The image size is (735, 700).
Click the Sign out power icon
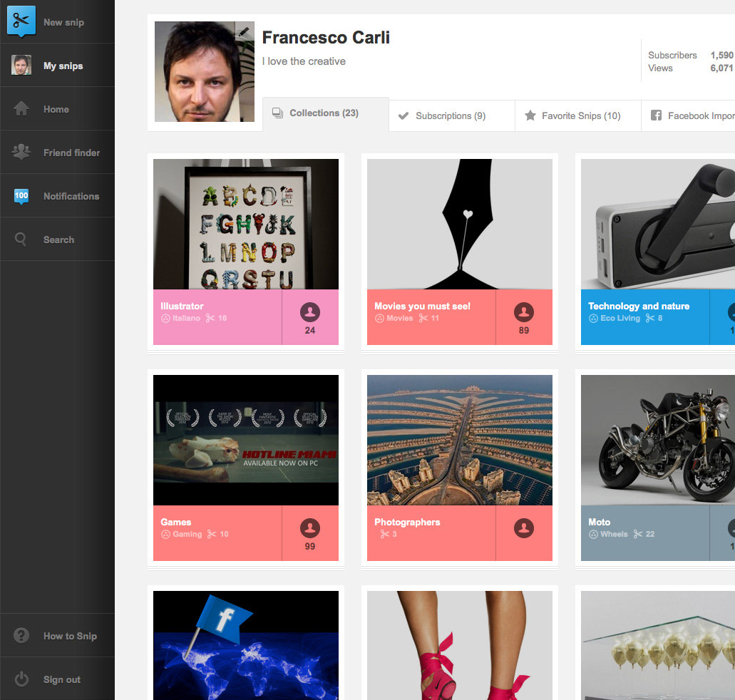tap(21, 679)
